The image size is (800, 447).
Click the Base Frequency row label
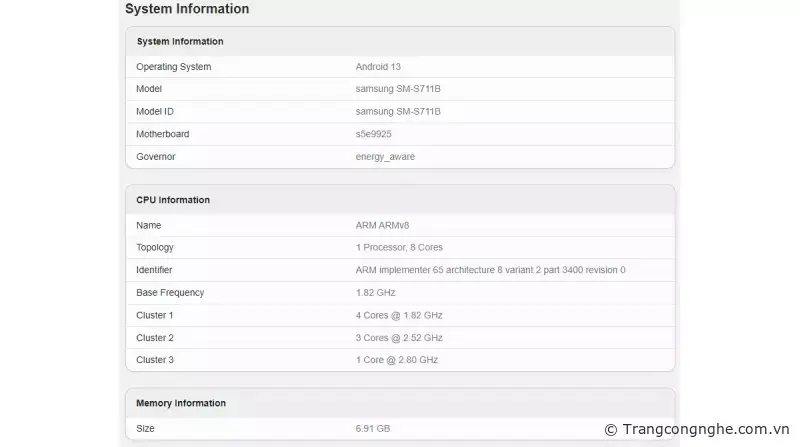coord(170,292)
